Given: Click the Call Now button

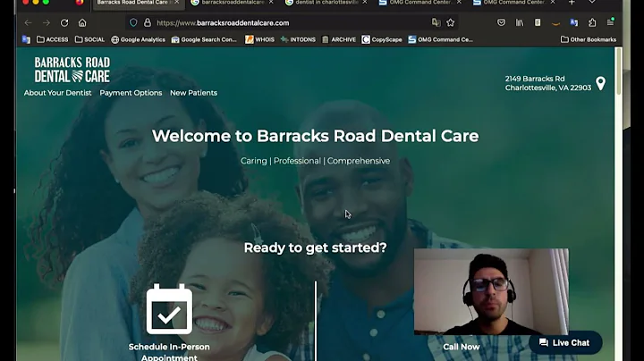Looking at the screenshot, I should tap(462, 347).
